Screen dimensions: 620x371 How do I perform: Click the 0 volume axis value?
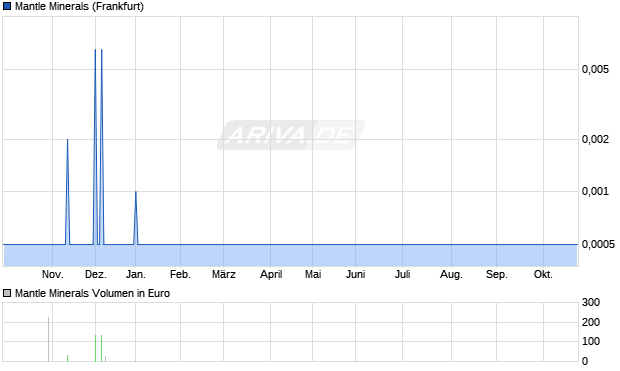[x=585, y=361]
